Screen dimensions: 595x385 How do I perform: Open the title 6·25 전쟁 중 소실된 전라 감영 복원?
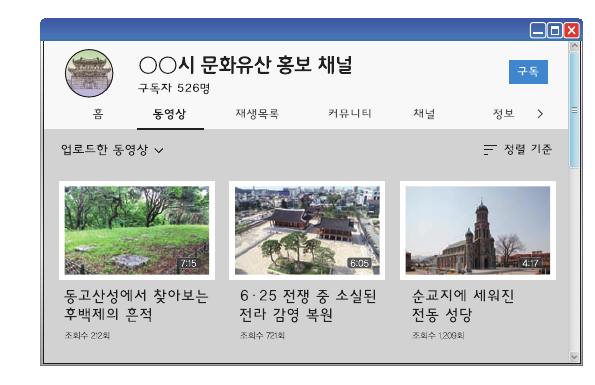tap(308, 305)
